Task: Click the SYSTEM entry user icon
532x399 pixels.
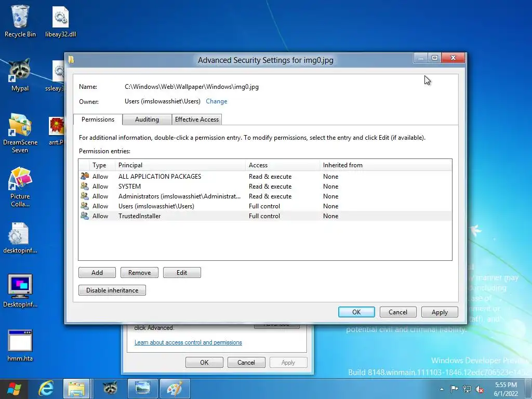Action: (x=85, y=186)
